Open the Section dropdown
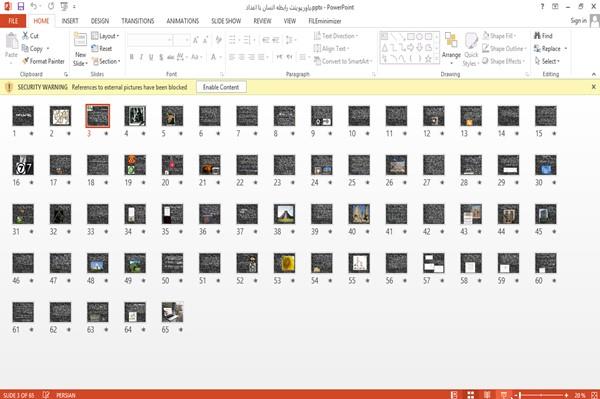The width and height of the screenshot is (600, 399). click(x=106, y=61)
